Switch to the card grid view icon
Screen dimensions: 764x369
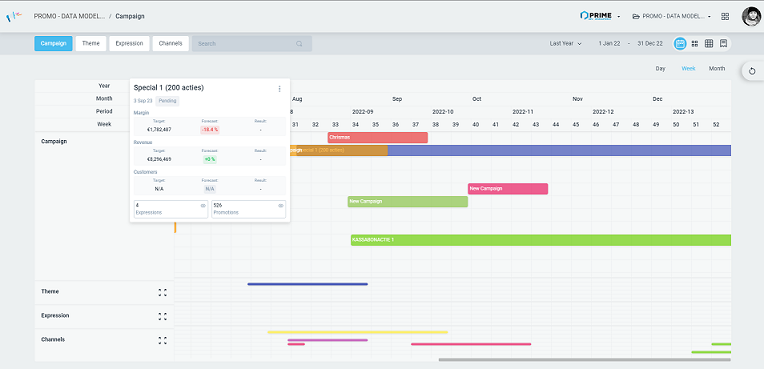[x=695, y=43]
